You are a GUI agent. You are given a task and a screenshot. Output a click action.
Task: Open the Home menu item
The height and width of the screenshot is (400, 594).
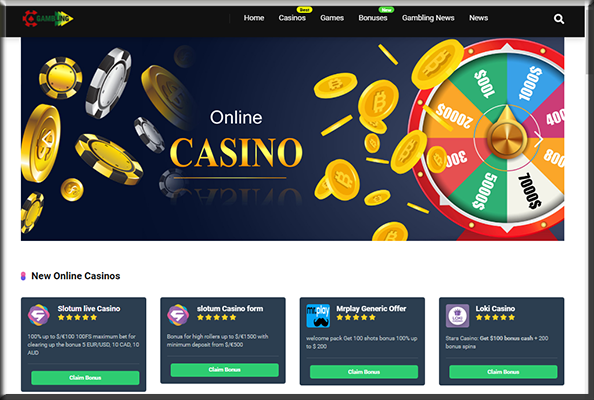[254, 18]
